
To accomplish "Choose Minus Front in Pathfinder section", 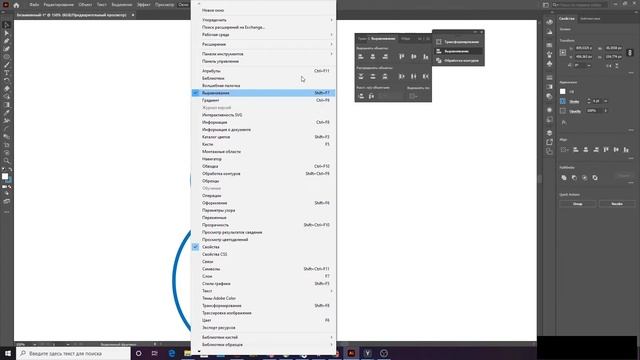I will pos(574,178).
